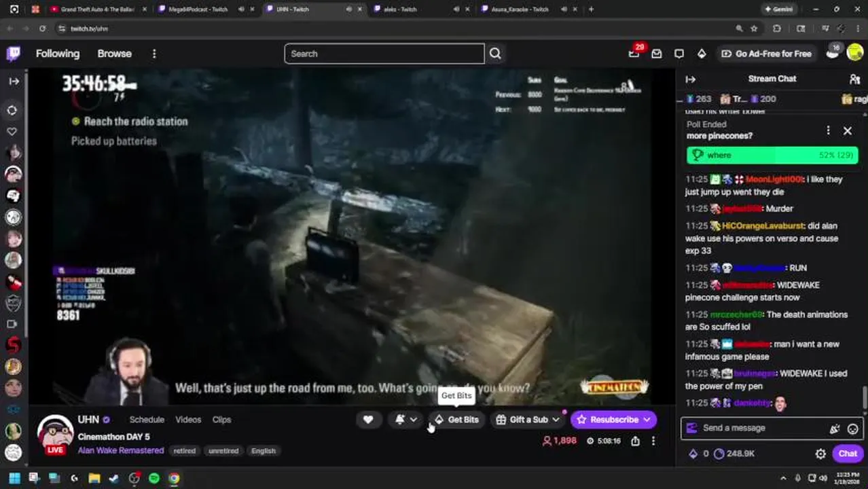
Task: Click MoonLight100 username in chat
Action: (774, 179)
